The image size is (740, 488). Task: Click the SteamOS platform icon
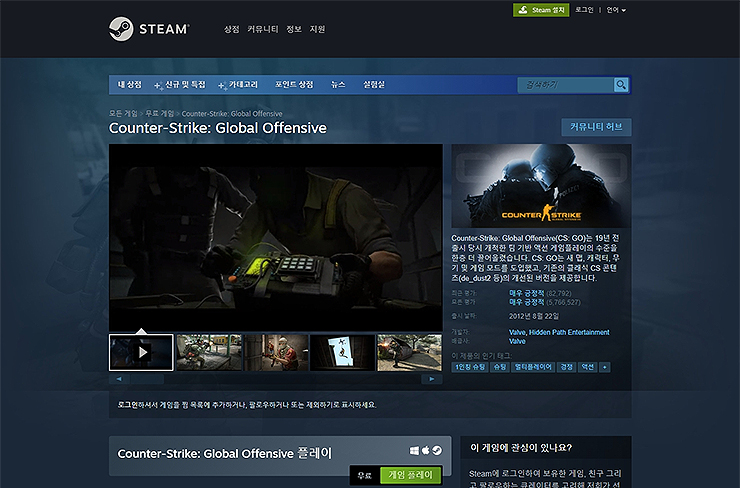pyautogui.click(x=437, y=451)
